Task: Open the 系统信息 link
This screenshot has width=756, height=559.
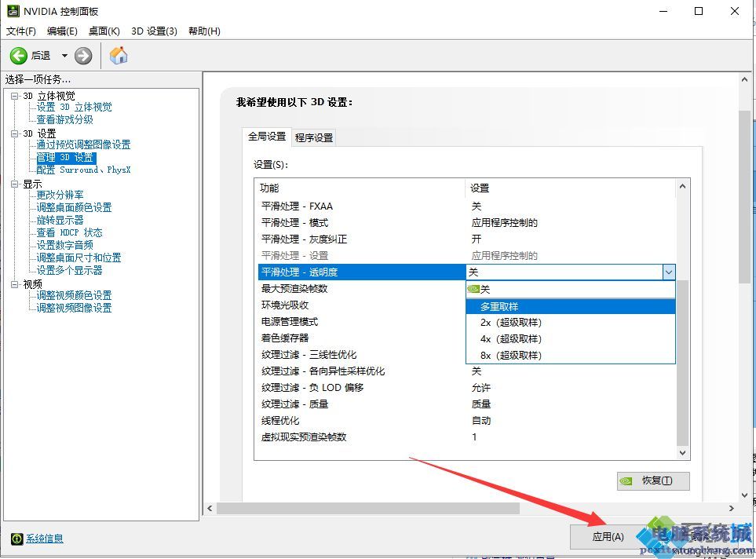Action: tap(45, 539)
